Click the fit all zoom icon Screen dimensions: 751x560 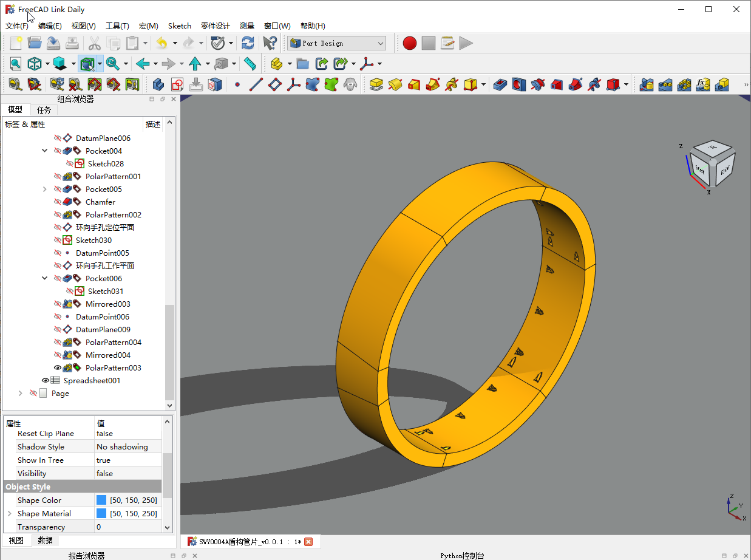[x=15, y=63]
